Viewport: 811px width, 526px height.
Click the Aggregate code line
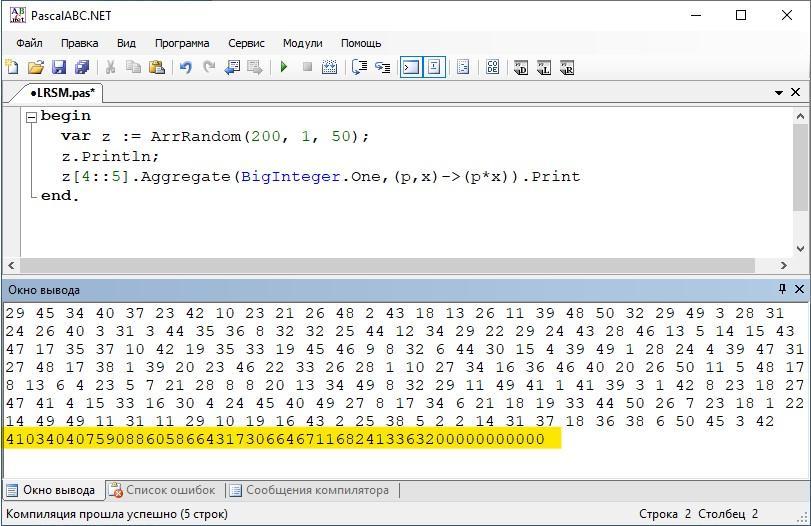point(321,176)
